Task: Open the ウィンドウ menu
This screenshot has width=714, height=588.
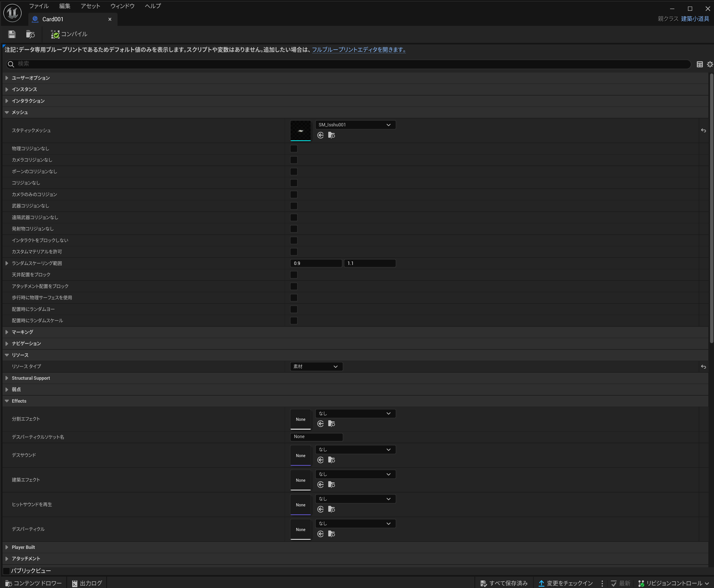Action: (x=122, y=6)
